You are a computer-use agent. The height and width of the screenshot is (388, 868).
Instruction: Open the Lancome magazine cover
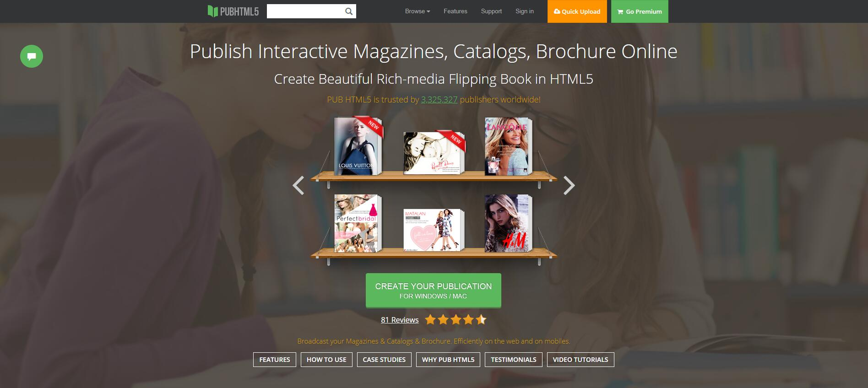(508, 146)
